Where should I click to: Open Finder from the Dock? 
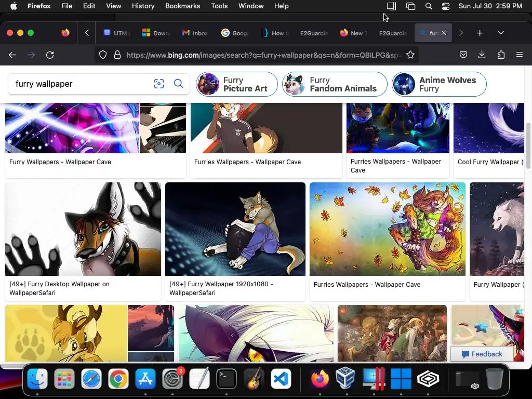(37, 379)
